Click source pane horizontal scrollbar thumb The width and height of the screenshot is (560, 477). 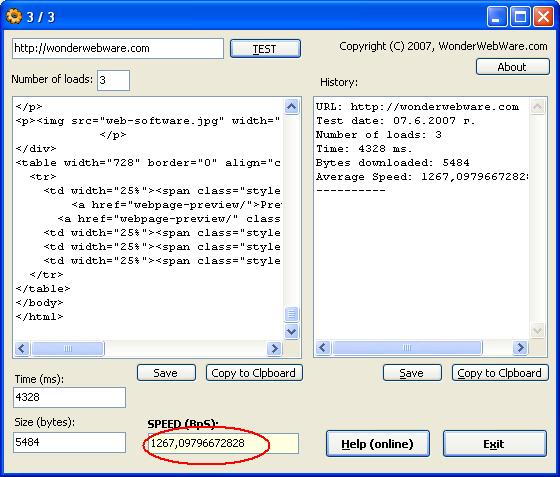coord(68,348)
